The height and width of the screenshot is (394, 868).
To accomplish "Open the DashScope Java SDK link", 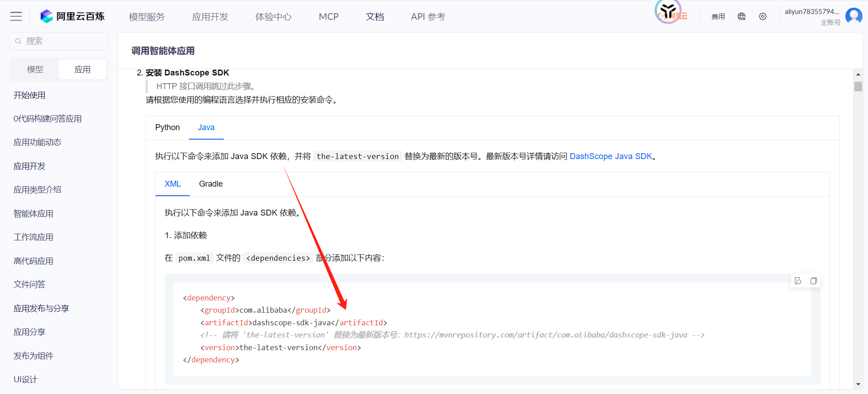I will [611, 156].
